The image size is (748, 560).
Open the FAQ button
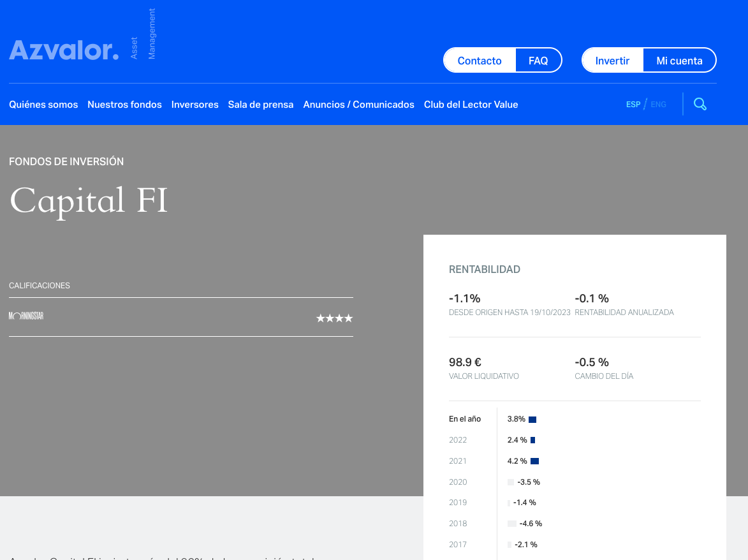[538, 61]
